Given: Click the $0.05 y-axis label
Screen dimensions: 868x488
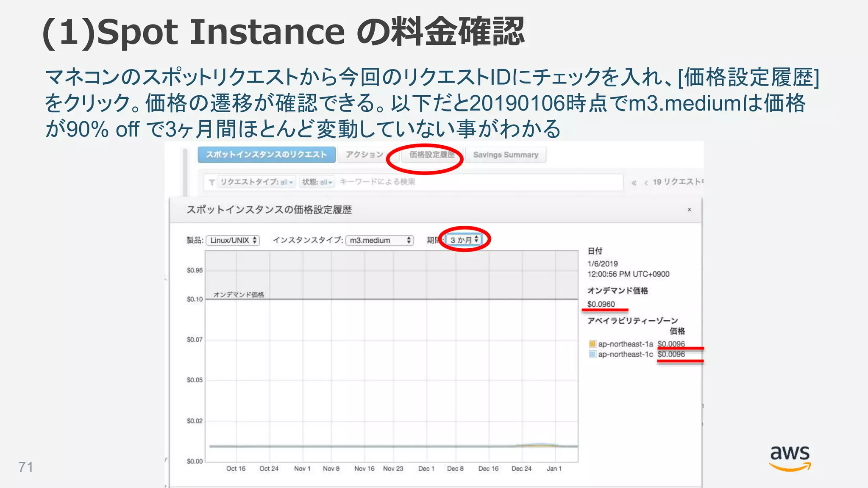Looking at the screenshot, I should coord(195,380).
